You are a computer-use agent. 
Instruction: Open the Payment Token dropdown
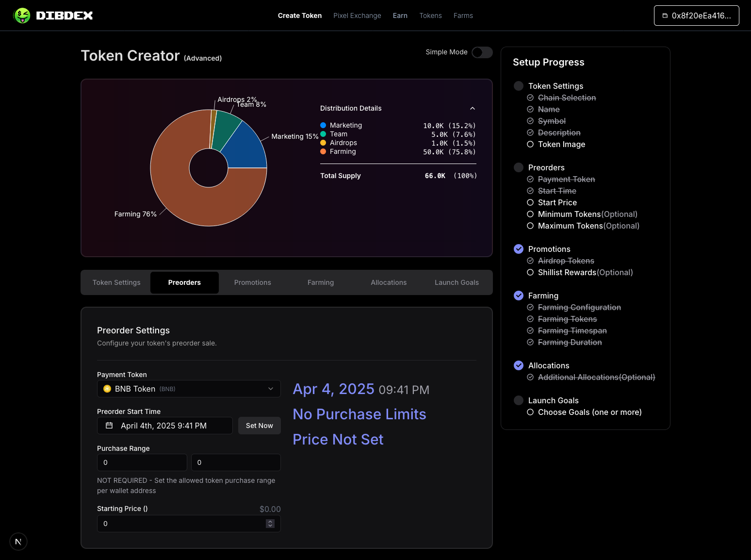[270, 389]
